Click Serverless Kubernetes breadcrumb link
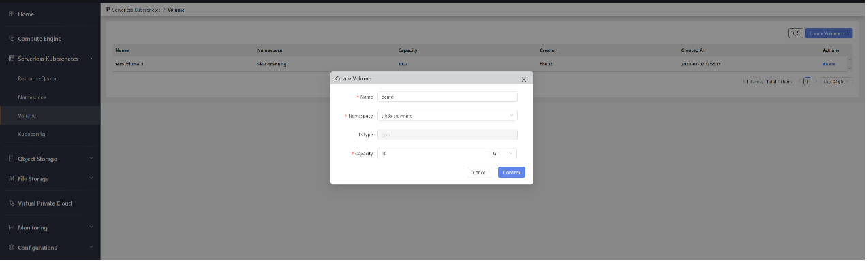 pos(136,10)
